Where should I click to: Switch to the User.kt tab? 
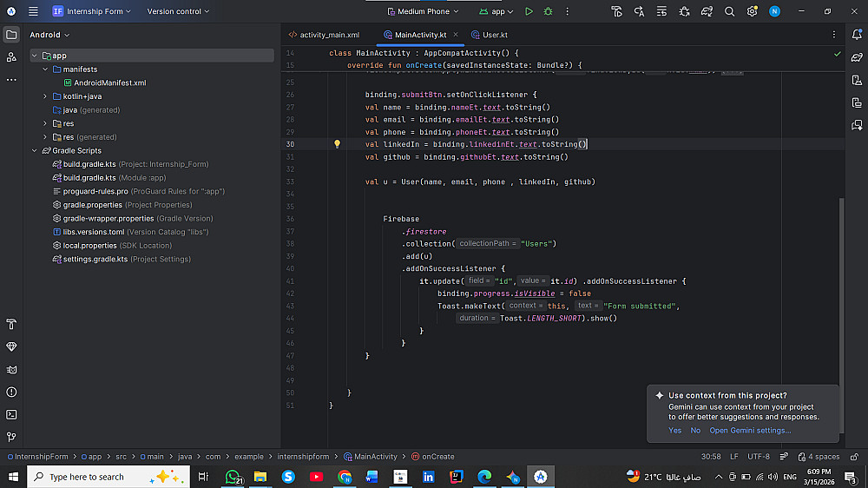tap(495, 35)
